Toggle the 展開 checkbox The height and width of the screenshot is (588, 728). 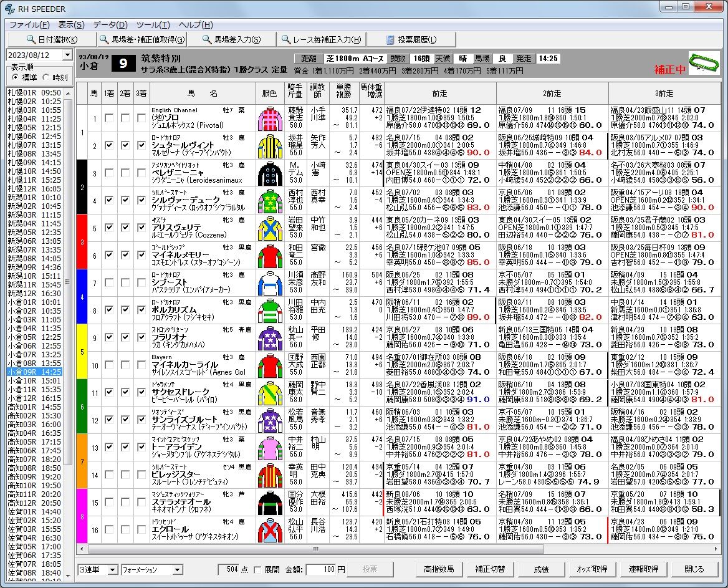257,569
